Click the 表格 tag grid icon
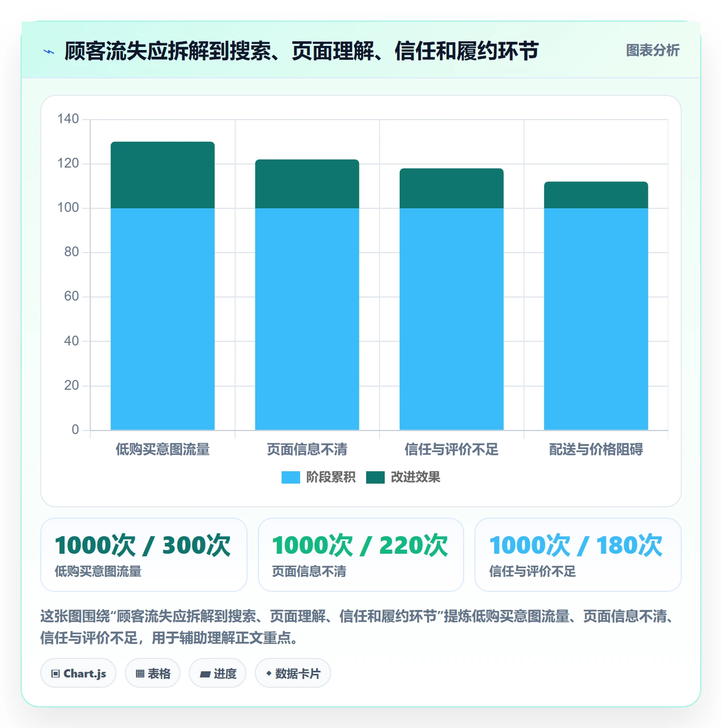 [140, 673]
